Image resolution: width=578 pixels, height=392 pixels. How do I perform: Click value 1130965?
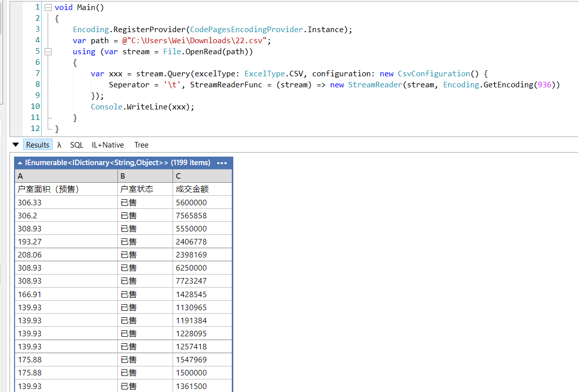[x=191, y=307]
